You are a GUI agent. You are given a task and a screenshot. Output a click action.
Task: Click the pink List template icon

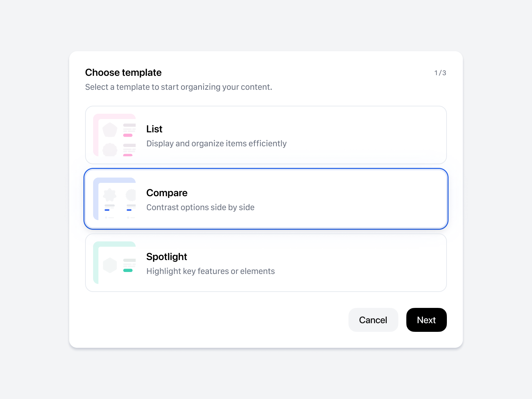click(x=114, y=135)
